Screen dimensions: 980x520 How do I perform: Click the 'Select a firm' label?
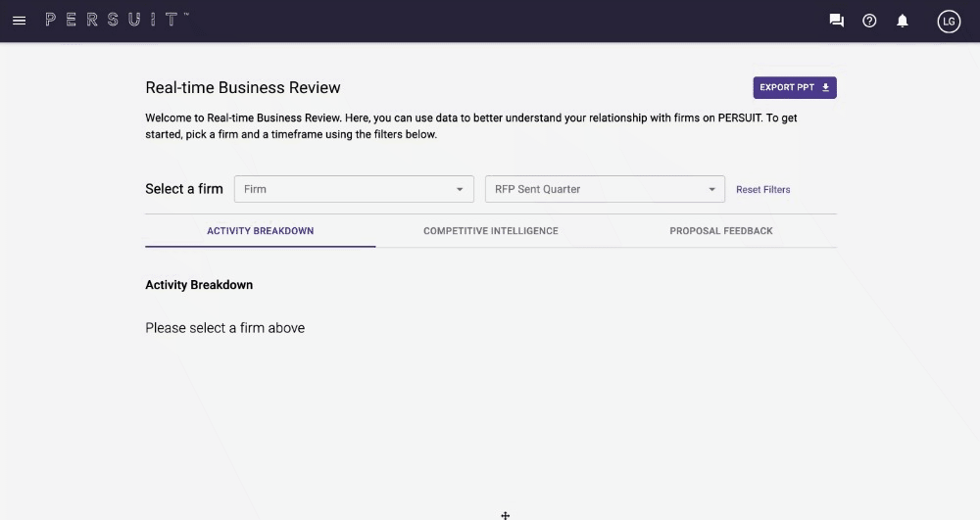point(184,189)
